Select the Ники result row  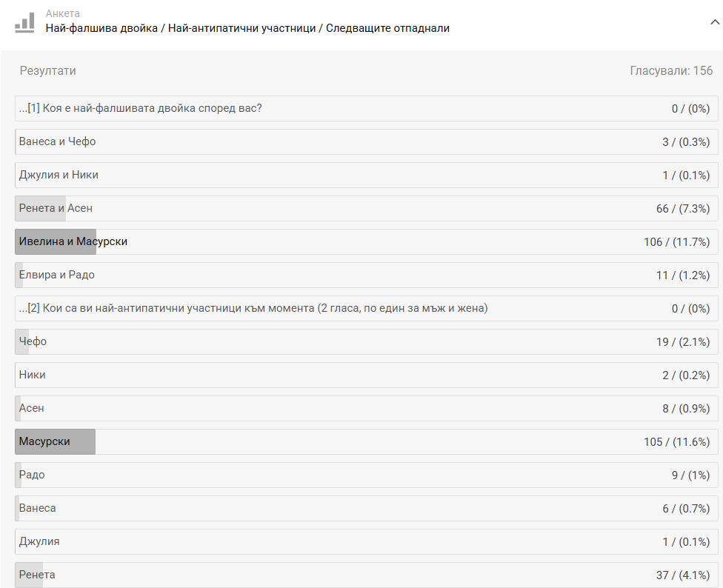coord(367,375)
